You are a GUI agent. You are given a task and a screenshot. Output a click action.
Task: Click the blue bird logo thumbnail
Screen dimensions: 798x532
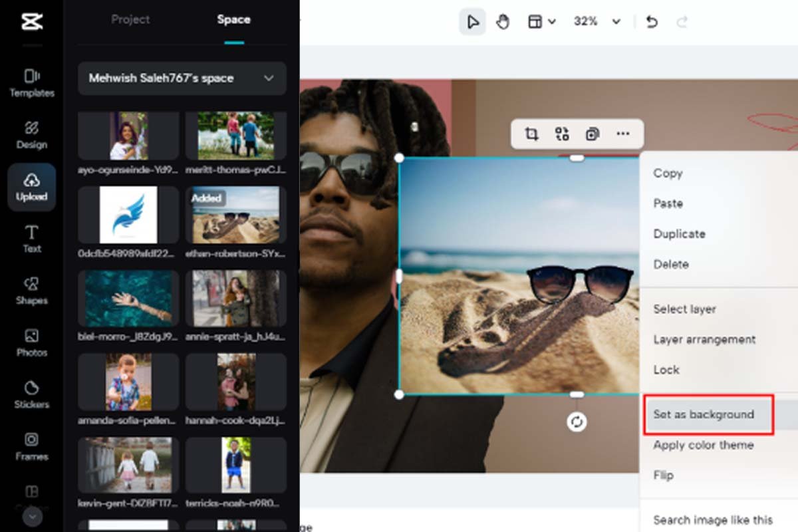pyautogui.click(x=128, y=215)
